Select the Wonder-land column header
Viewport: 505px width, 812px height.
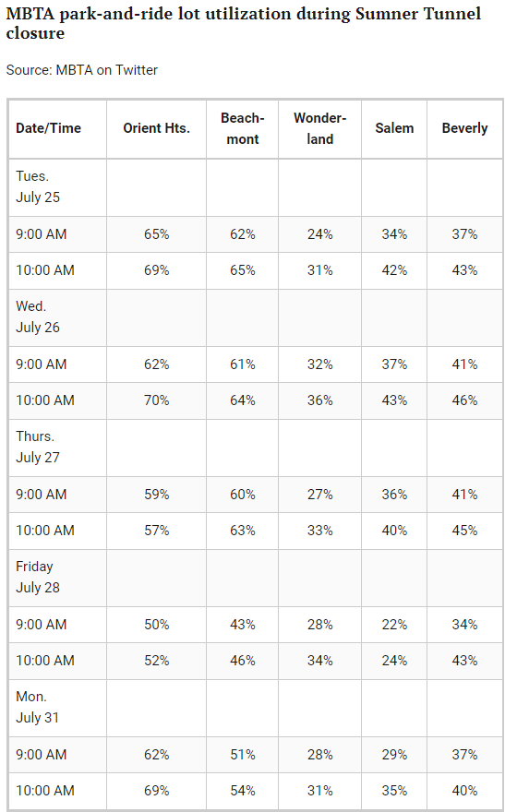click(319, 128)
